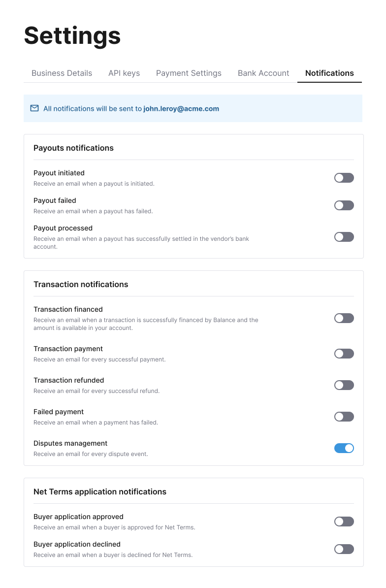Click the john.leroy@acme.com email address
Image resolution: width=386 pixels, height=588 pixels.
click(181, 109)
